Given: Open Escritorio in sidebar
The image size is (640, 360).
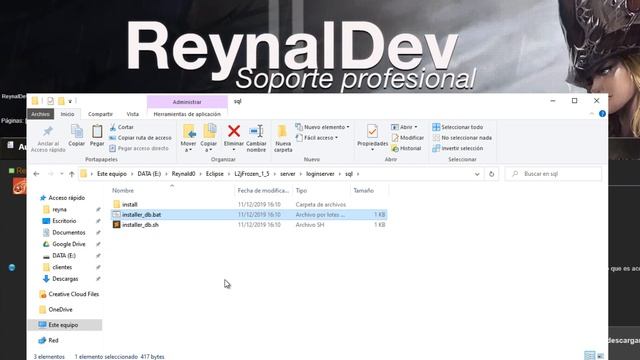Looking at the screenshot, I should (64, 221).
